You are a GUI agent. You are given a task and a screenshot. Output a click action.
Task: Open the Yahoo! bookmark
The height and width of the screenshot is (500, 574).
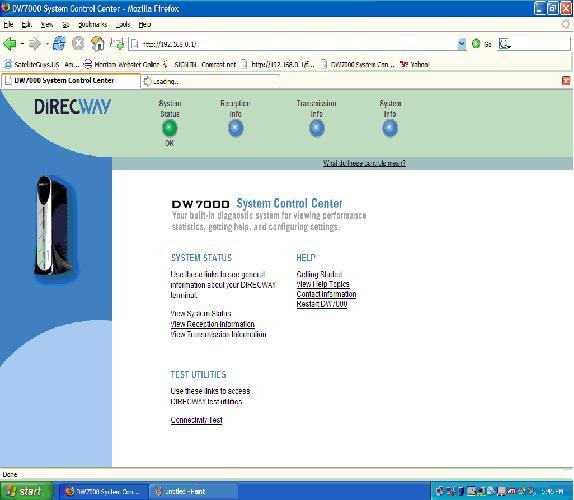coord(414,64)
